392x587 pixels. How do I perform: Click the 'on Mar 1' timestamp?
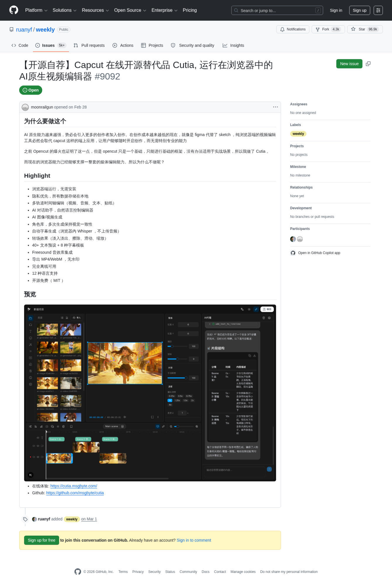pos(89,519)
